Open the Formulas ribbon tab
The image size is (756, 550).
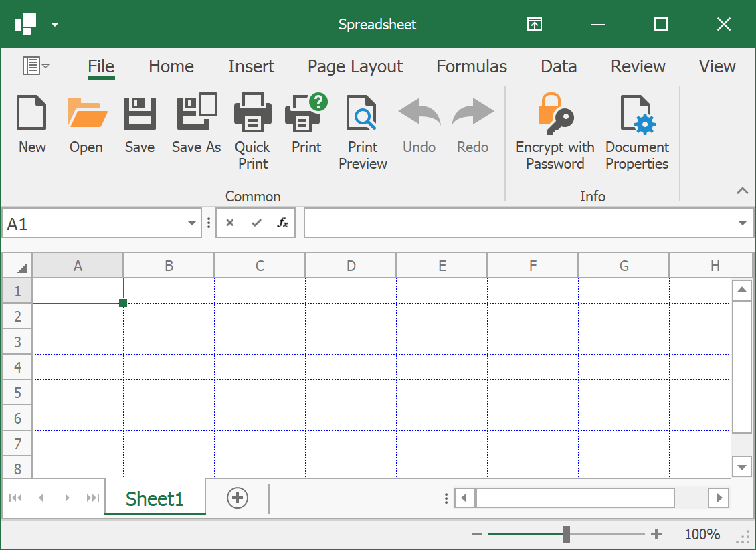coord(472,66)
